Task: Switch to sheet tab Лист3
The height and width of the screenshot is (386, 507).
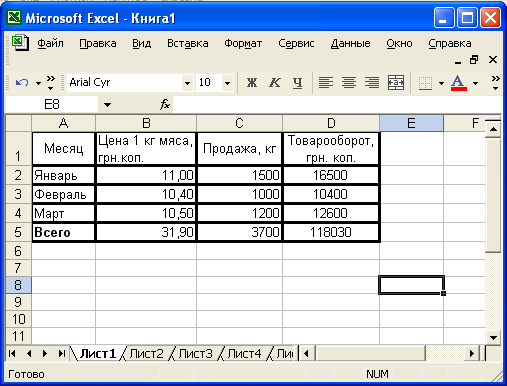Action: 195,353
